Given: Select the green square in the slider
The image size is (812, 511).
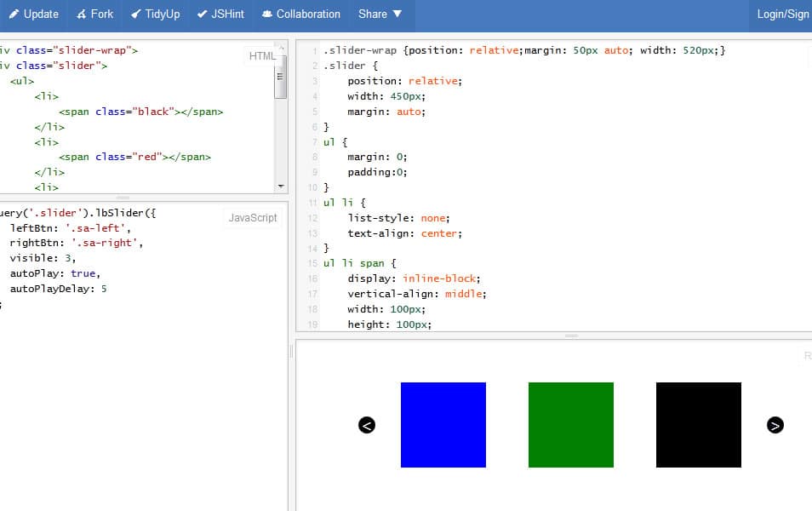Looking at the screenshot, I should click(x=571, y=425).
